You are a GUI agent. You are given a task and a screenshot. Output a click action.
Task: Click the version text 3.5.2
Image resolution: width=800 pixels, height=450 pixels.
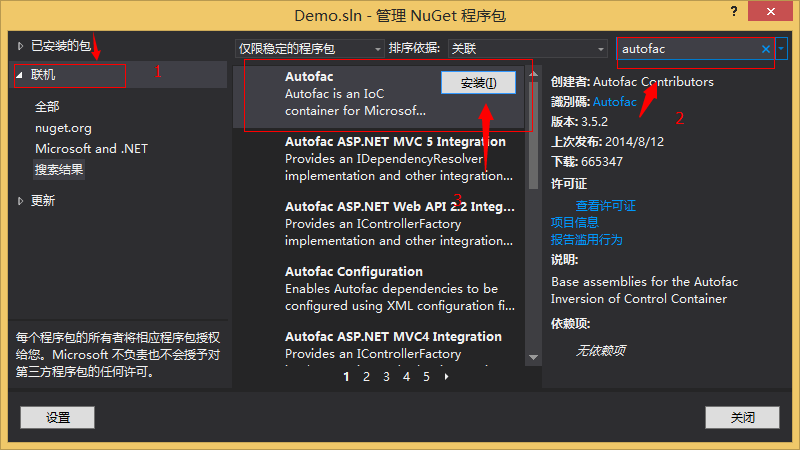(594, 121)
